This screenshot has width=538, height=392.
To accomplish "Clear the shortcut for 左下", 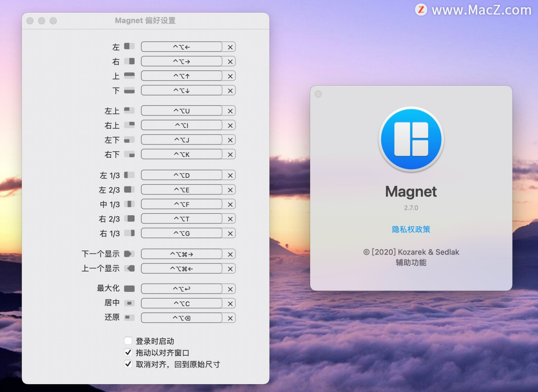I will point(230,140).
